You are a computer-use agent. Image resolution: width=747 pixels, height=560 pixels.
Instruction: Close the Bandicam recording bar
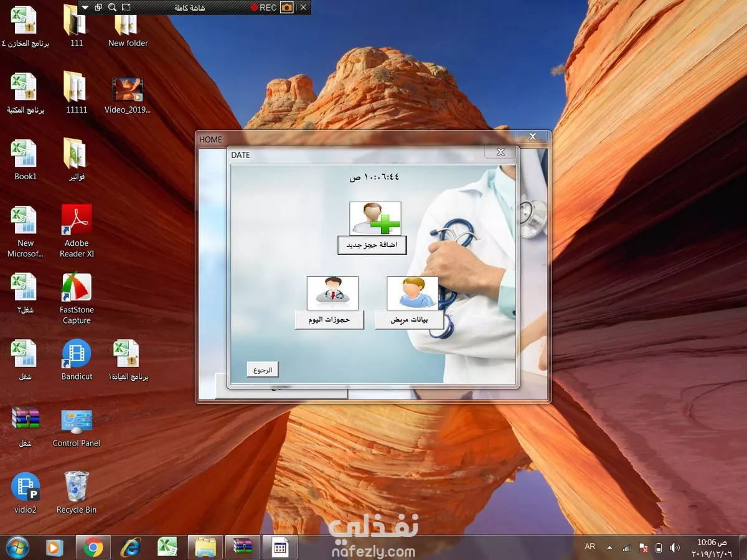303,7
